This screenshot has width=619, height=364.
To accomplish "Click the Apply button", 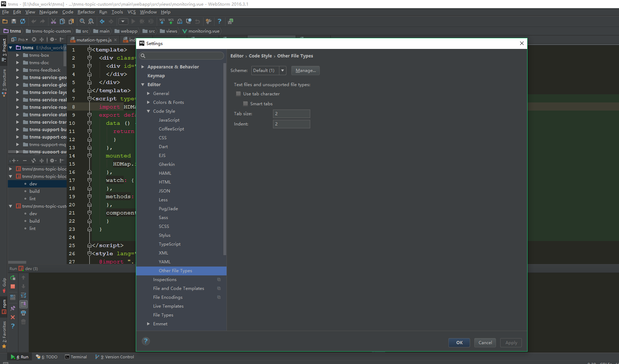I will click(x=511, y=342).
